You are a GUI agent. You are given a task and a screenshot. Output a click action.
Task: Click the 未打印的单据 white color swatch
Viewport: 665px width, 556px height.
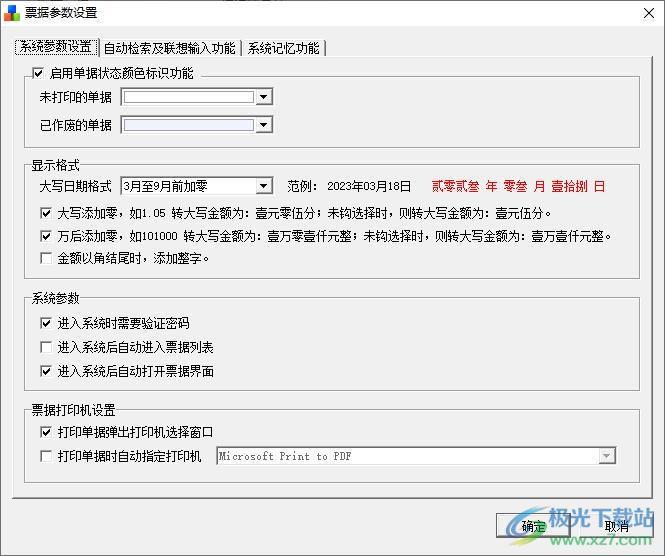(188, 97)
